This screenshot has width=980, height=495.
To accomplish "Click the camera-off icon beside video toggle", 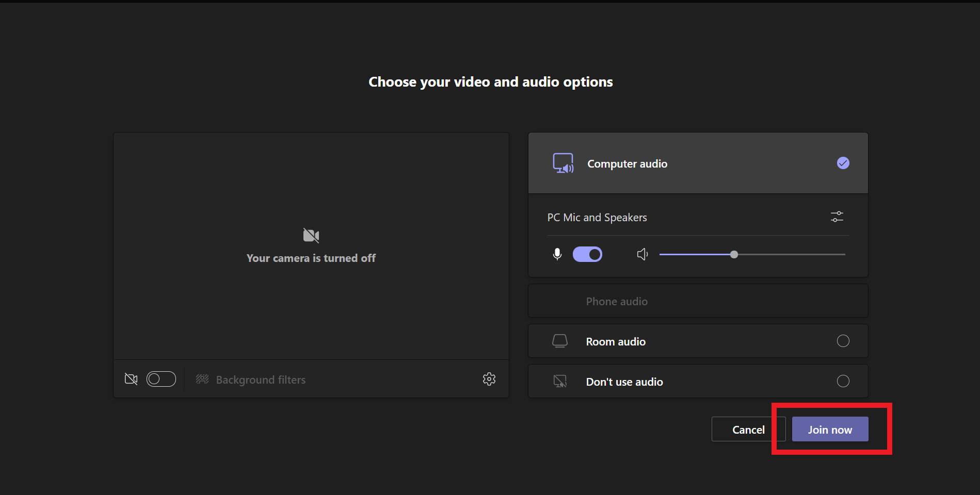I will pyautogui.click(x=131, y=379).
